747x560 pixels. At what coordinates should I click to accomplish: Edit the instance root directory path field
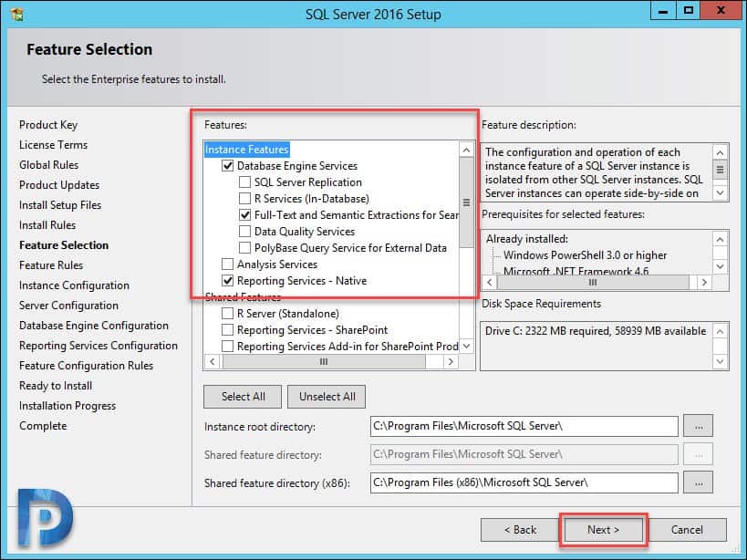[524, 426]
